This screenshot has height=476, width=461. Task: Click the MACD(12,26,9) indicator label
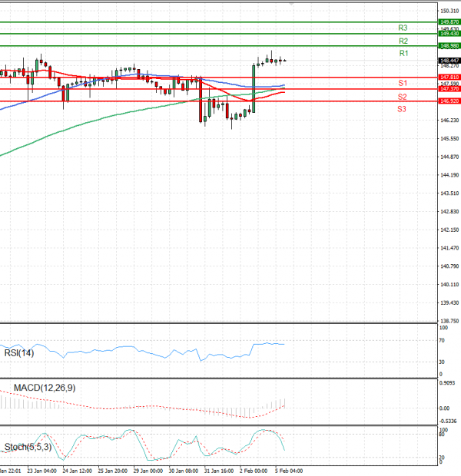coord(45,388)
